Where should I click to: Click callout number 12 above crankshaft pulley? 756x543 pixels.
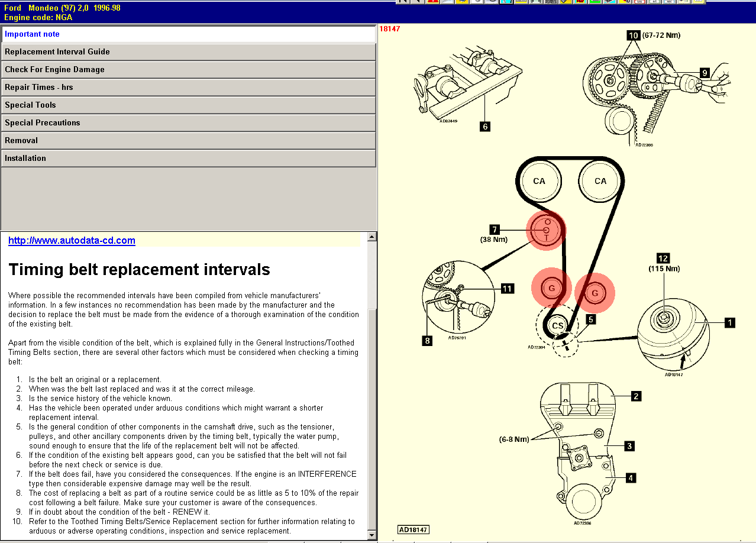[663, 258]
